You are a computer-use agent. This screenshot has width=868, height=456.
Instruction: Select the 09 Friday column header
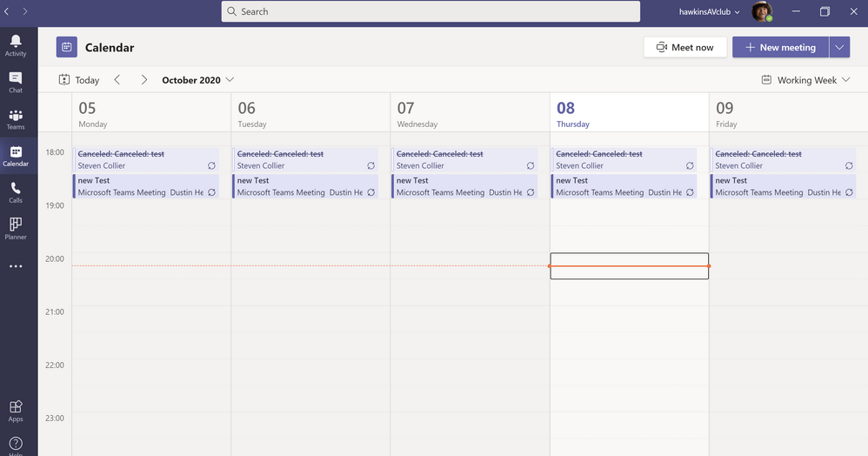pos(789,112)
